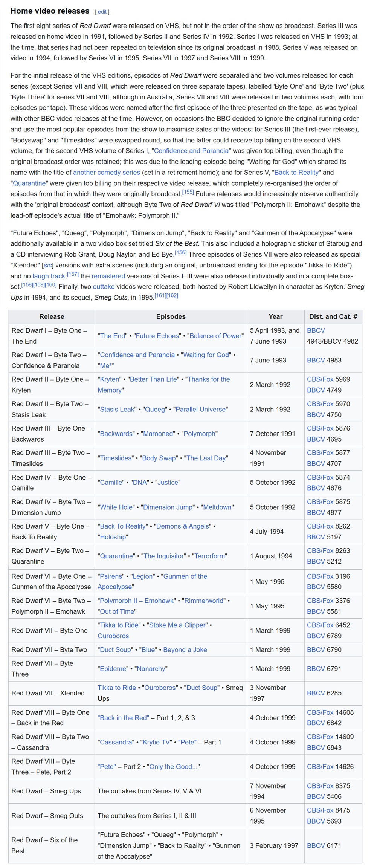
Task: Open "Balance of Power" episode link
Action: click(215, 336)
